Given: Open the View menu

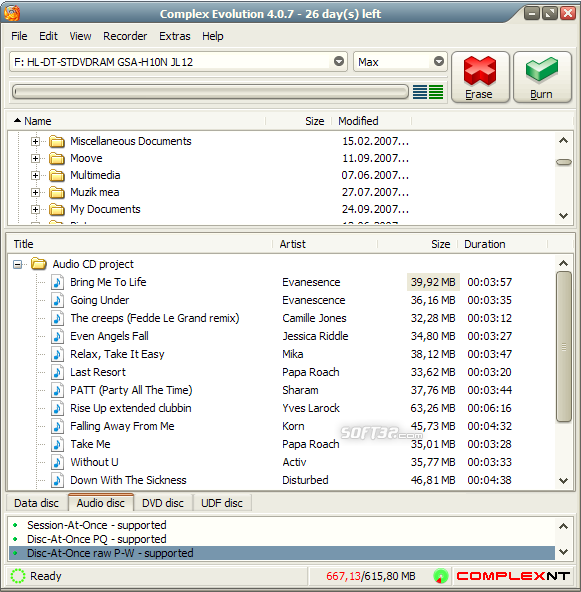Looking at the screenshot, I should (x=80, y=36).
